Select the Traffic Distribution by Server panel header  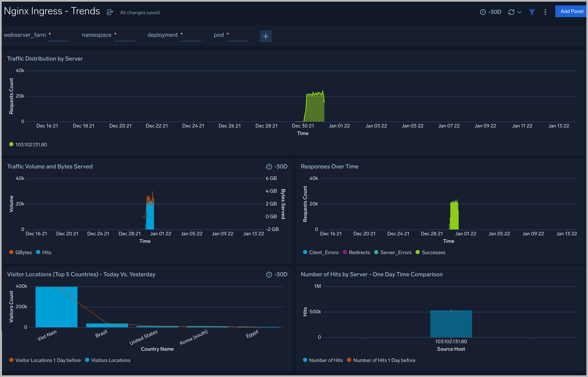click(x=45, y=59)
